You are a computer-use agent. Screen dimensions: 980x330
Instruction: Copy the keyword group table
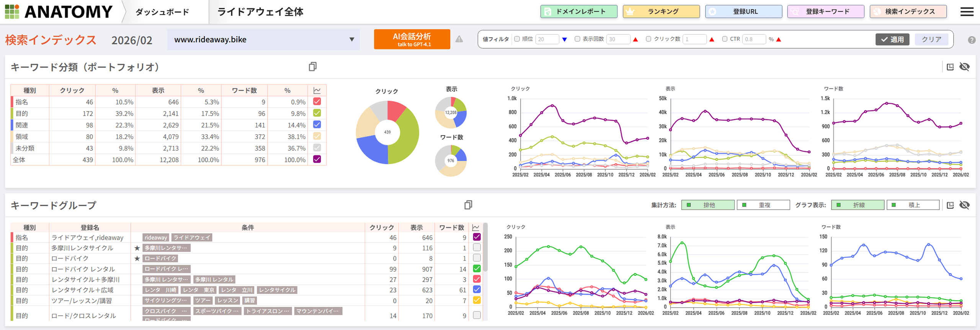(468, 205)
